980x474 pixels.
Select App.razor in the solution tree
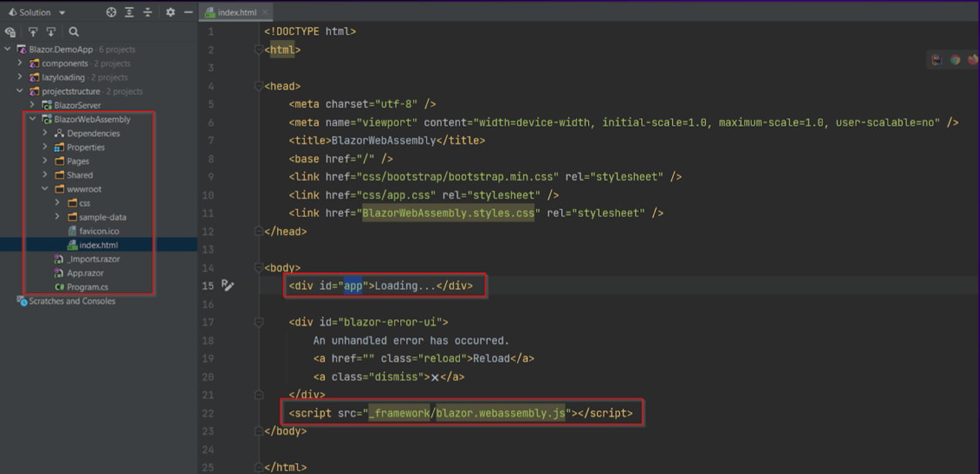85,273
